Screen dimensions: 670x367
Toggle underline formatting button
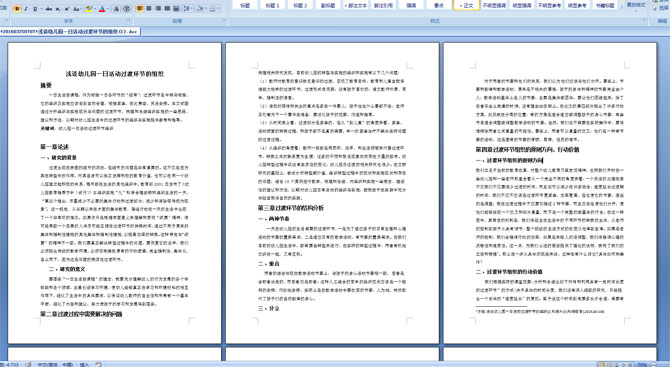point(35,9)
